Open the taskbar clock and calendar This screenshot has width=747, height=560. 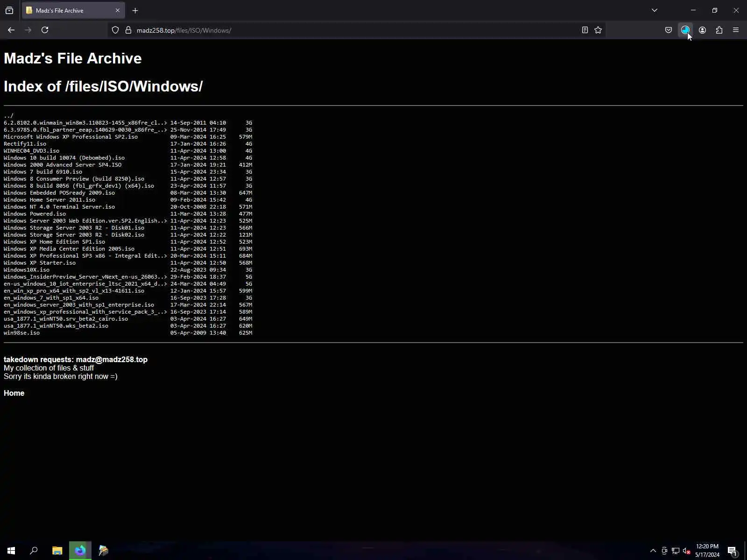(707, 551)
